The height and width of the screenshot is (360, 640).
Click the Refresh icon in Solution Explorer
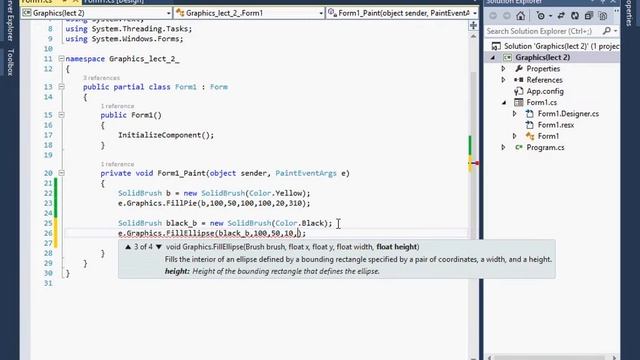pos(575,16)
